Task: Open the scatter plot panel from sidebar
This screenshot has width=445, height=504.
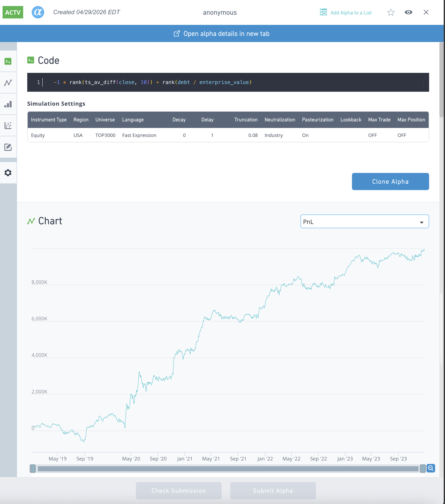Action: click(8, 125)
